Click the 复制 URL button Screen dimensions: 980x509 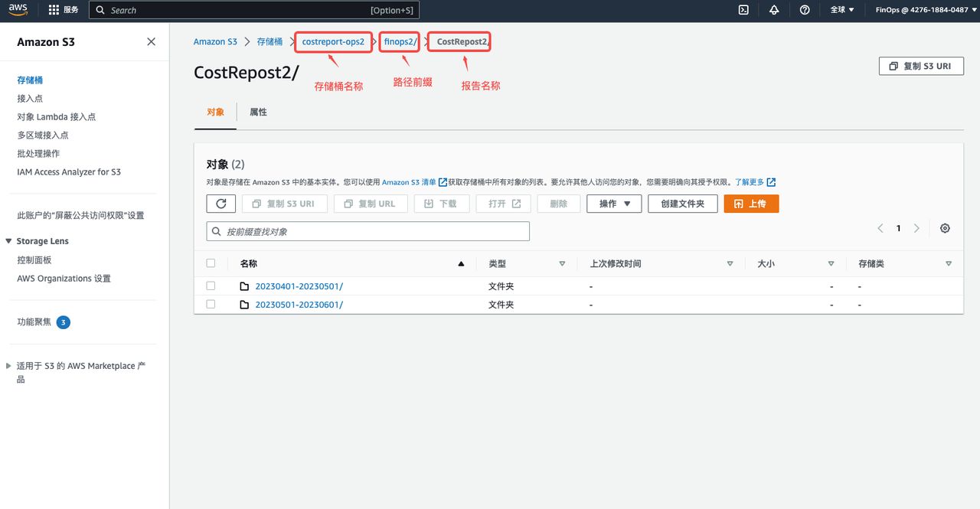coord(371,204)
